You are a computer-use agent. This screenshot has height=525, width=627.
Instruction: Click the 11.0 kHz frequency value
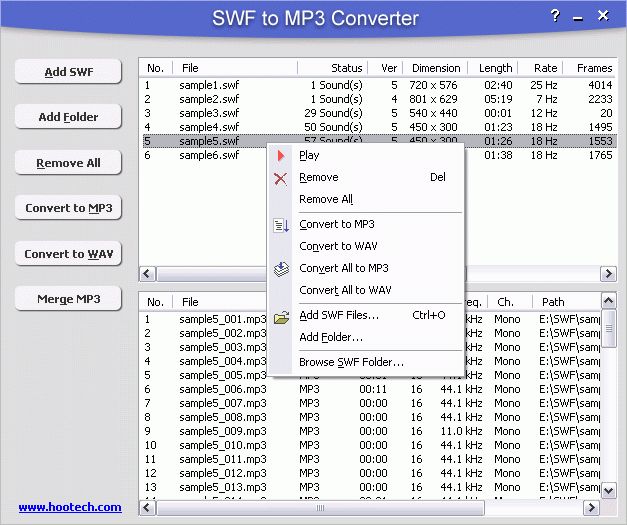click(461, 431)
